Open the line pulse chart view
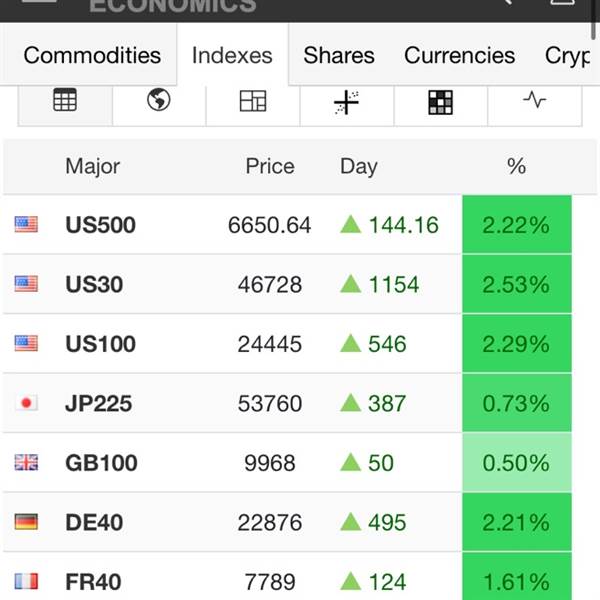This screenshot has height=600, width=600. click(x=535, y=101)
